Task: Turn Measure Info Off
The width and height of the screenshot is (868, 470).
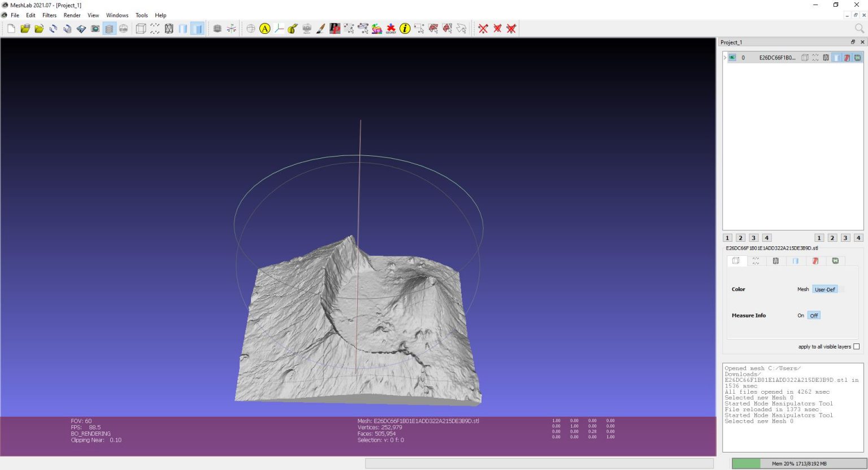Action: [x=814, y=315]
